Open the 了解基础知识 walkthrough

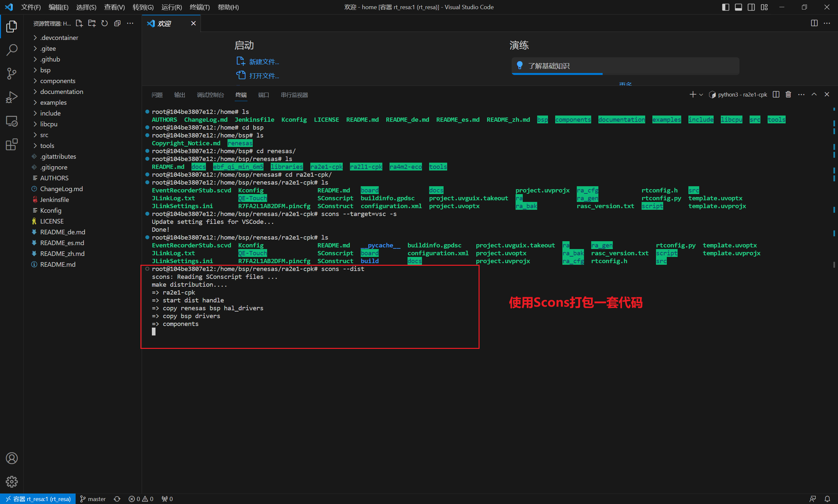click(625, 66)
